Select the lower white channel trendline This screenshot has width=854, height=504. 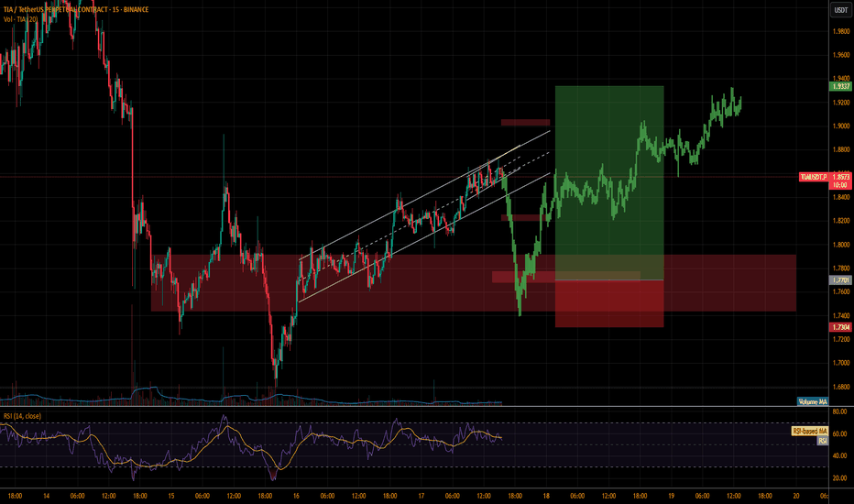[x=425, y=237]
